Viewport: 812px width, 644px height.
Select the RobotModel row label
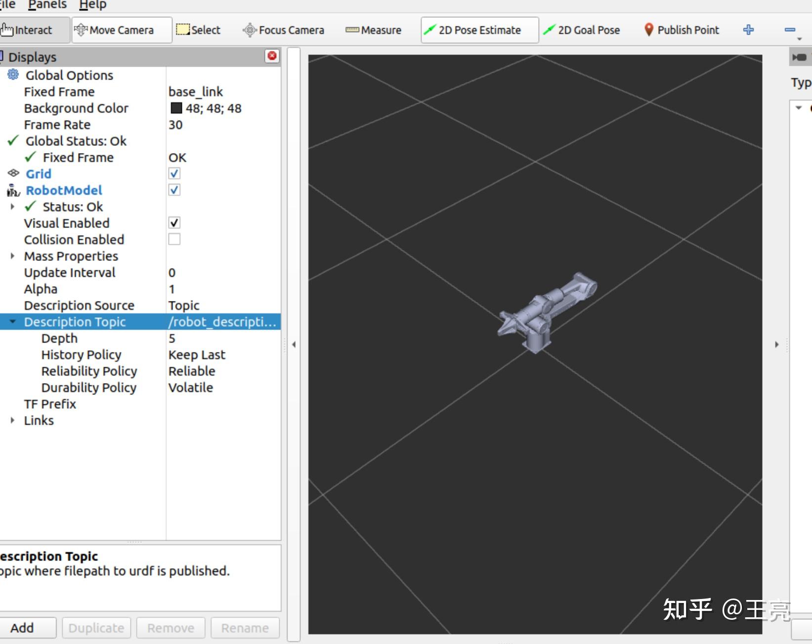(64, 190)
